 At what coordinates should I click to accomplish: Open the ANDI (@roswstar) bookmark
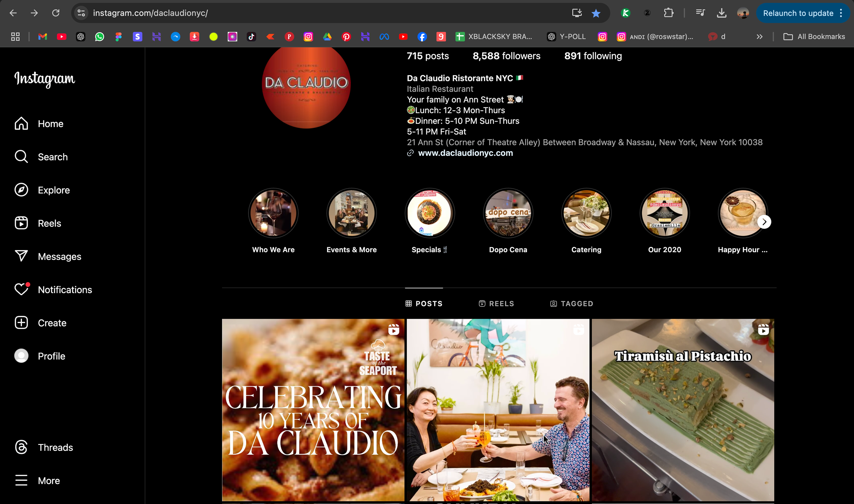pos(655,36)
